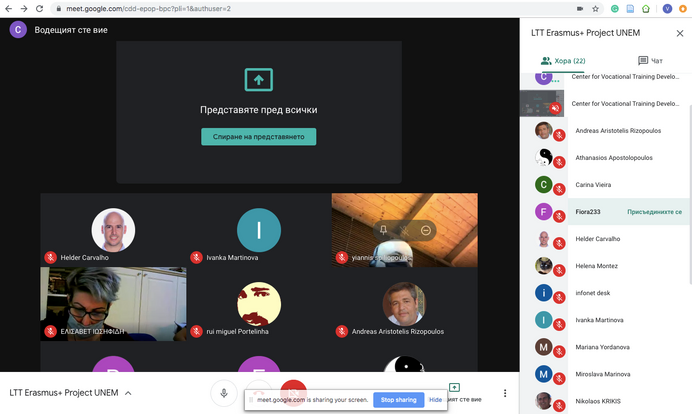Screen dimensions: 692x414
Task: Click the present-screen icon above Представяте пред всички
Action: [259, 80]
